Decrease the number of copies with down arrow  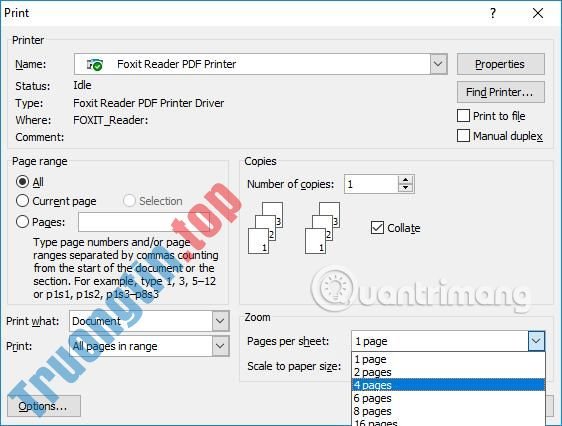pyautogui.click(x=405, y=188)
